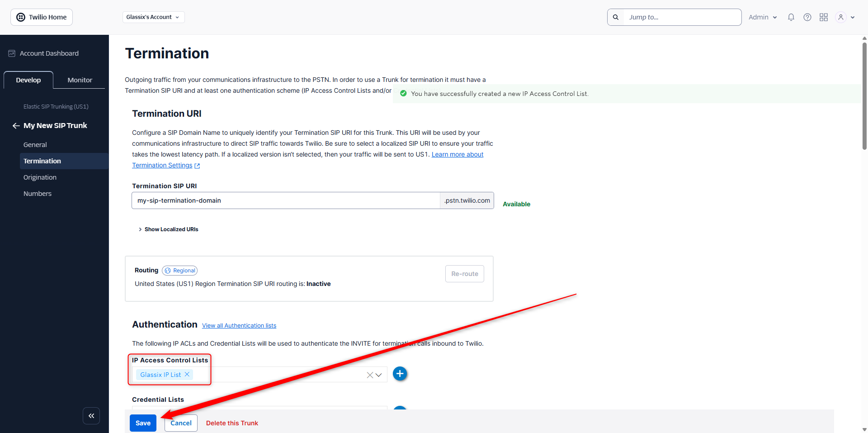Expand Show Localized URIs

168,229
